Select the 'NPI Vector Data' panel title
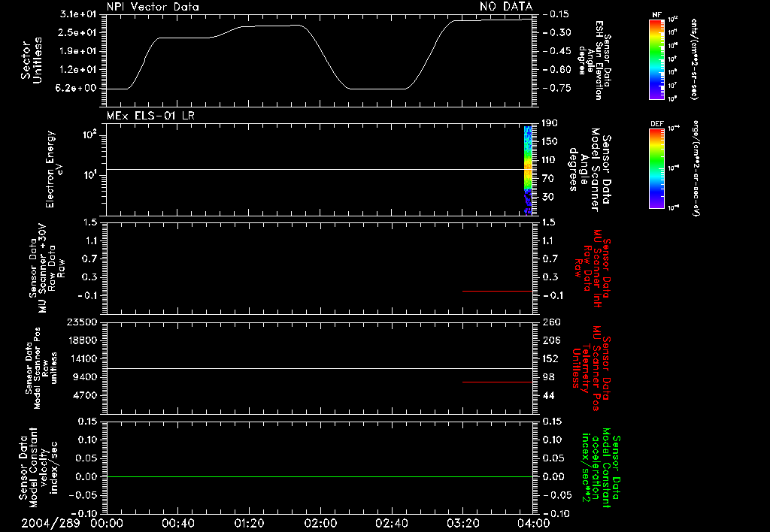 153,7
